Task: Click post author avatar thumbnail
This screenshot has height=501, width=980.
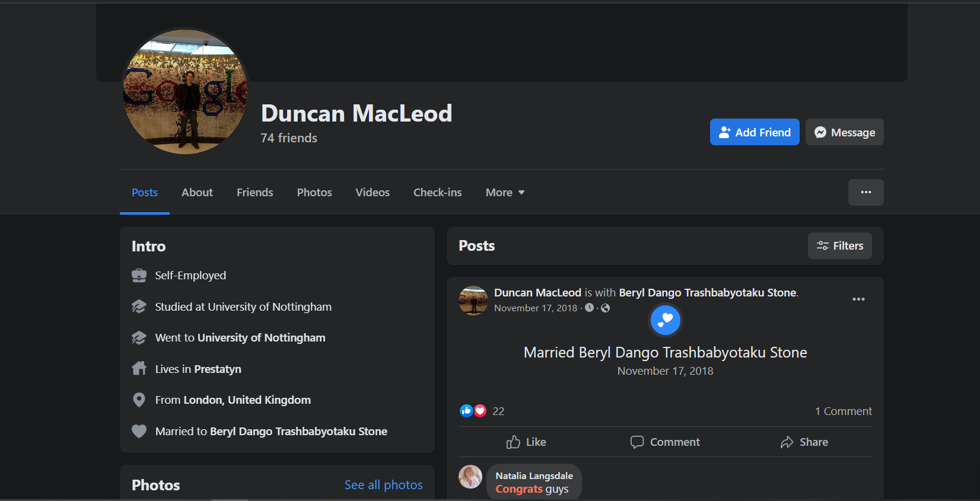Action: point(473,301)
